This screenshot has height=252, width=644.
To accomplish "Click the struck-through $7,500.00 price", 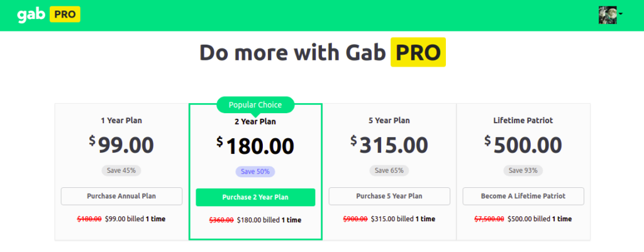I will click(x=489, y=219).
